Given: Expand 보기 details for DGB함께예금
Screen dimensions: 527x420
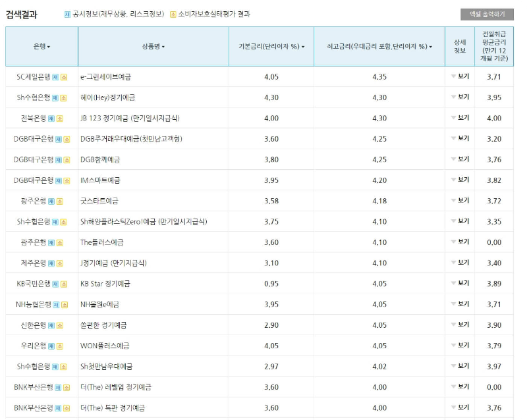Looking at the screenshot, I should tap(460, 159).
